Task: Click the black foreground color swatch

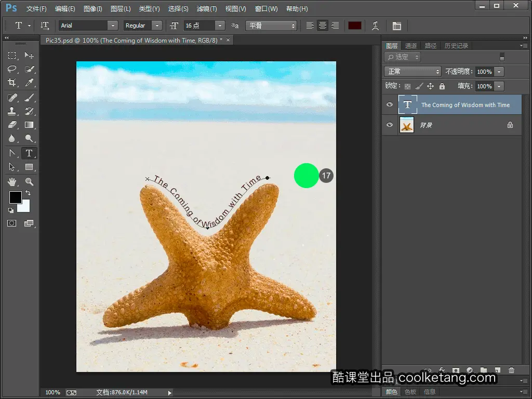Action: [x=15, y=197]
